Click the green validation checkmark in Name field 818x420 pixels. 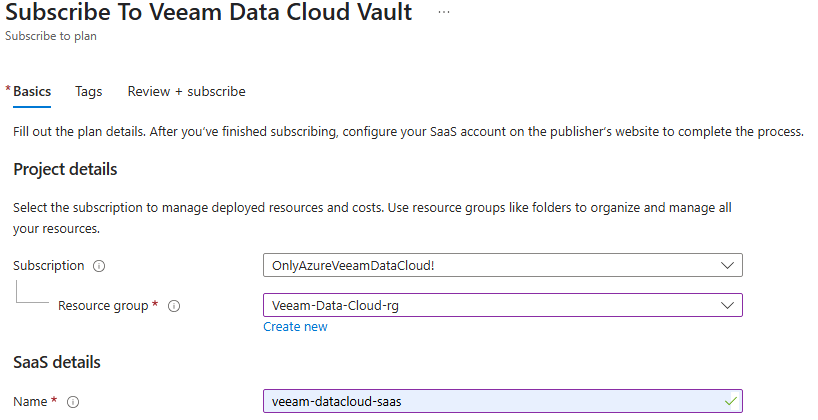click(730, 401)
